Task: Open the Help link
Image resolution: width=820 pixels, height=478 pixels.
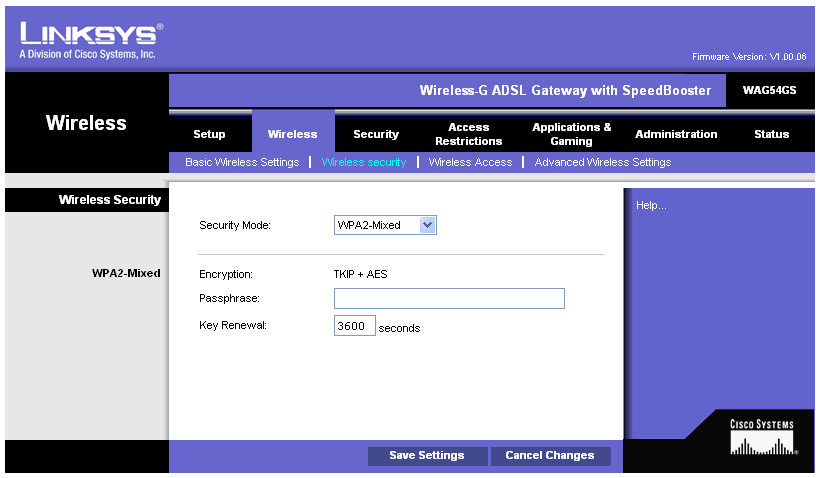Action: pos(651,206)
